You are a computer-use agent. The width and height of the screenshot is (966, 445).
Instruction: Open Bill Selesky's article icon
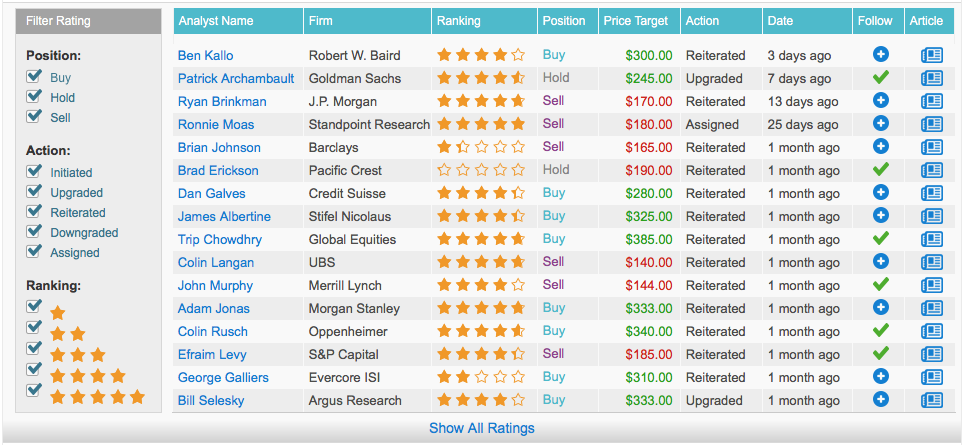(932, 401)
